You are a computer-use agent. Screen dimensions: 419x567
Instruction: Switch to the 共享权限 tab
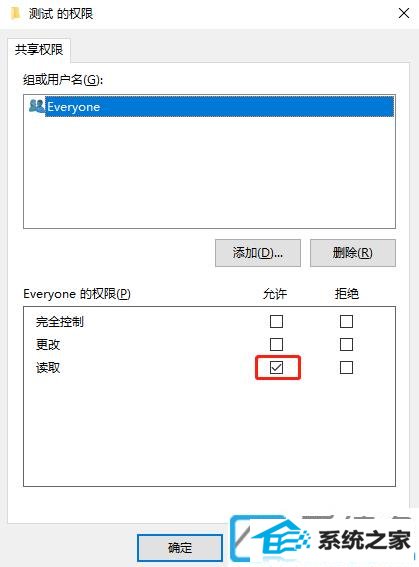39,50
